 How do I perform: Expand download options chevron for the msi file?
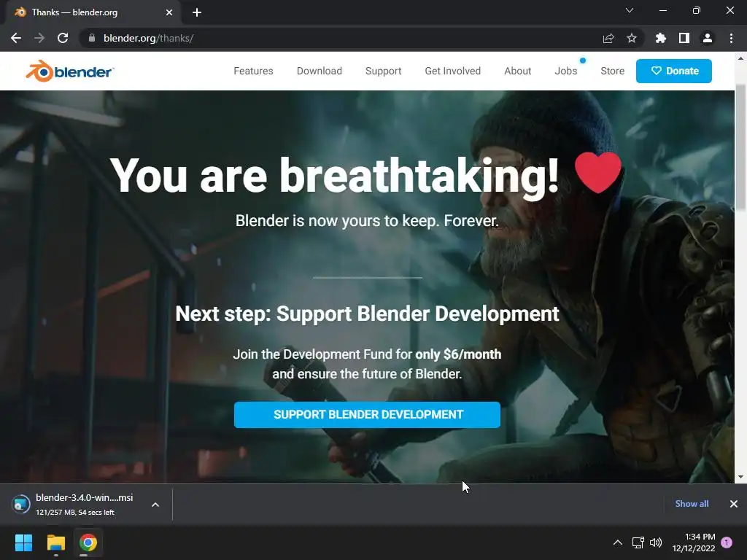155,505
